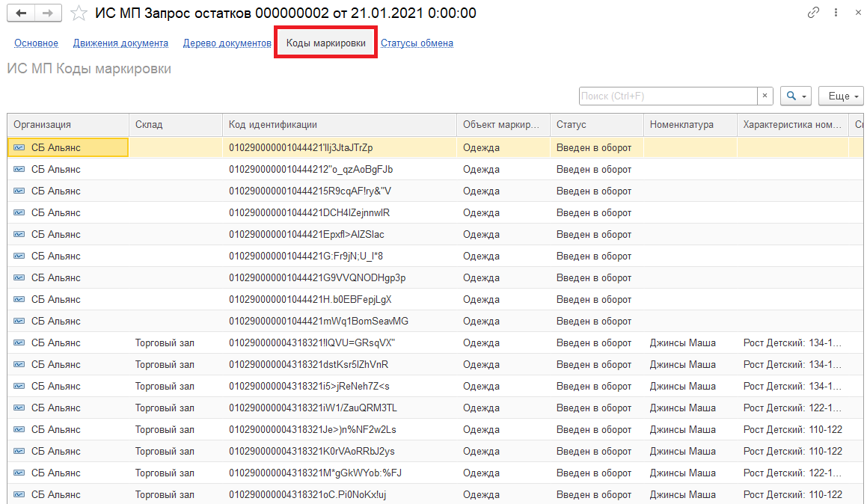867x504 pixels.
Task: Clear the search field with X
Action: coord(765,96)
